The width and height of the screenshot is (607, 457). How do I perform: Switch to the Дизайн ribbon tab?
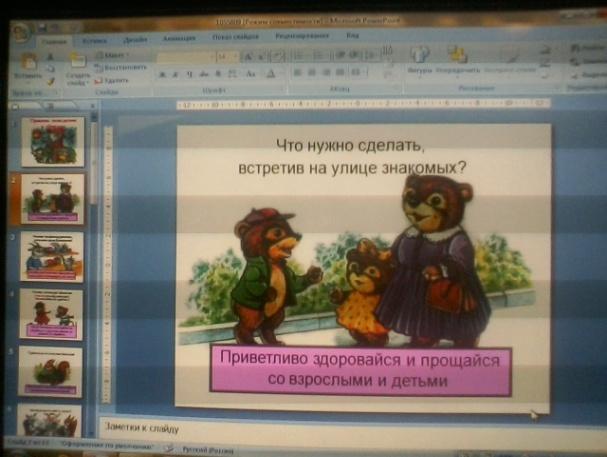click(135, 39)
